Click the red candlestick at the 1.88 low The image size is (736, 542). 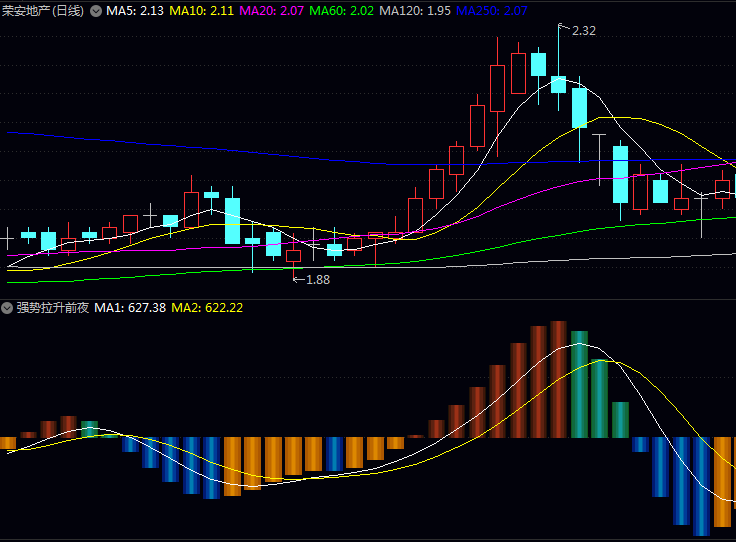click(x=293, y=256)
